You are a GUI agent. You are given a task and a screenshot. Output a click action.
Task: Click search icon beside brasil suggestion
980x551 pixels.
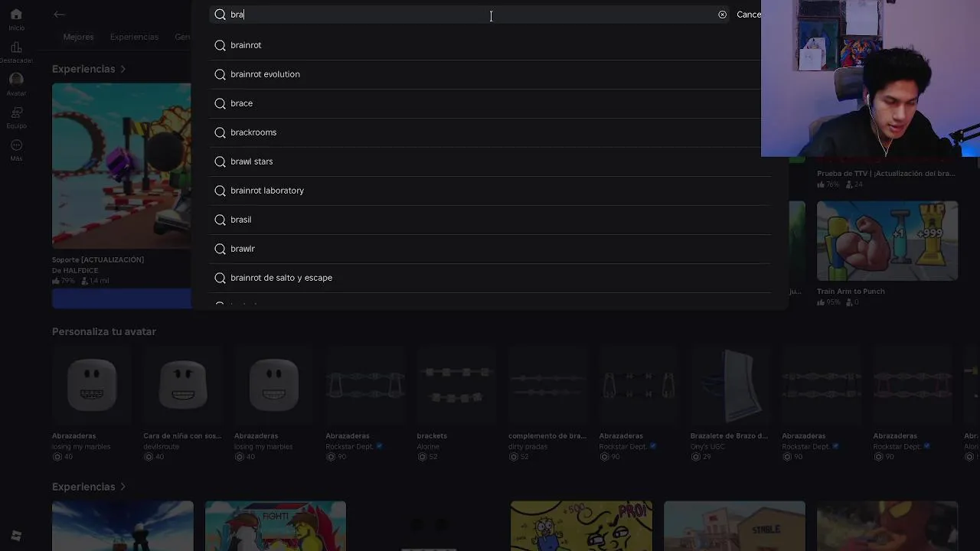point(220,220)
